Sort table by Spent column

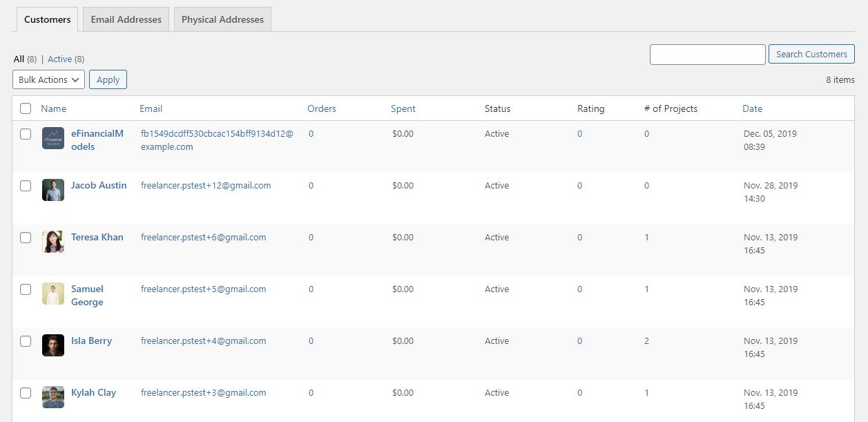click(x=403, y=108)
